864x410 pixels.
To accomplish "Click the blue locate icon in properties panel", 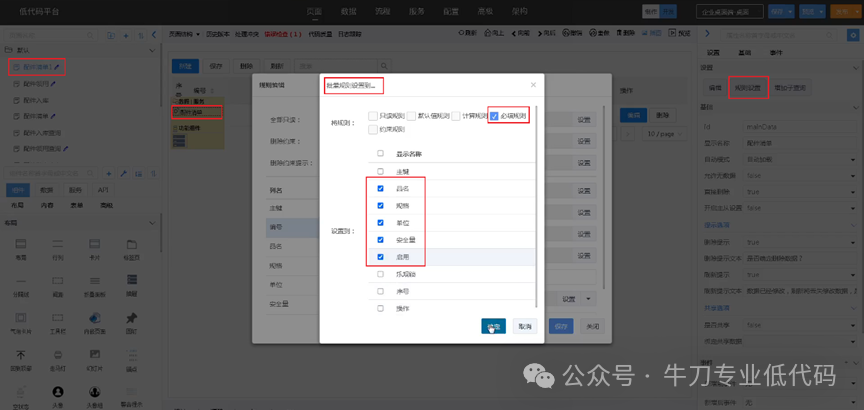I will tap(851, 35).
